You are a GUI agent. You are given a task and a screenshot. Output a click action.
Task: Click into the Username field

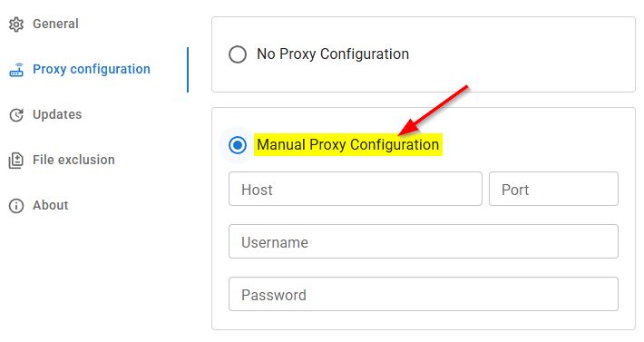click(x=424, y=241)
